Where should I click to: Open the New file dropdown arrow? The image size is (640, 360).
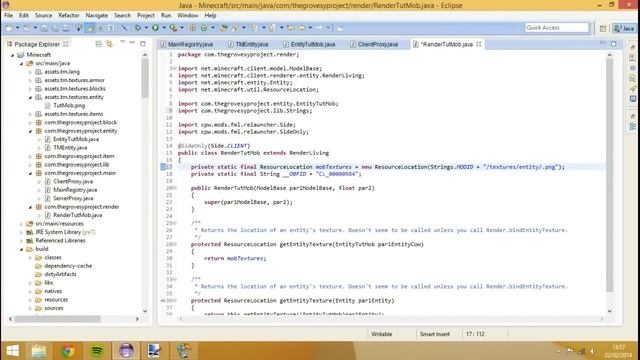point(18,28)
